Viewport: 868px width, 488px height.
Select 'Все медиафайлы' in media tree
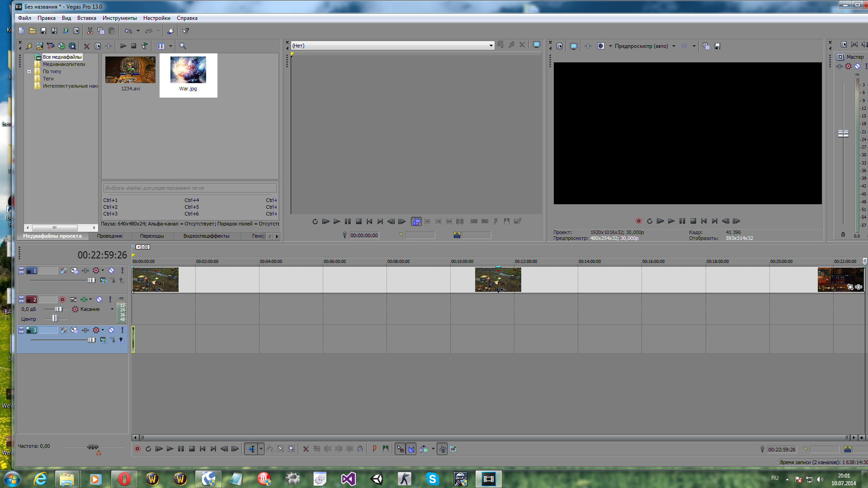(x=62, y=57)
